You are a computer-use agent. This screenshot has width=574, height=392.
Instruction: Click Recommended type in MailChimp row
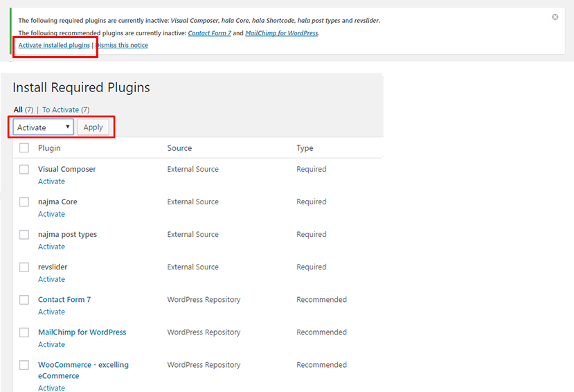point(321,332)
